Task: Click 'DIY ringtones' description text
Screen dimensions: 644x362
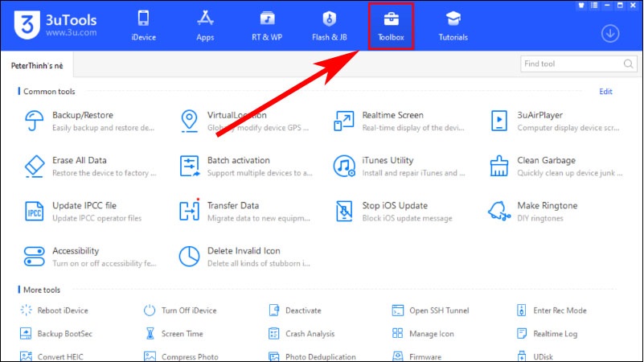Action: (540, 218)
